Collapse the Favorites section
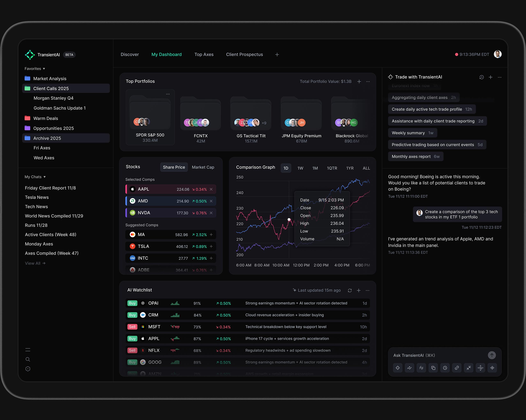The image size is (526, 420). coord(44,69)
